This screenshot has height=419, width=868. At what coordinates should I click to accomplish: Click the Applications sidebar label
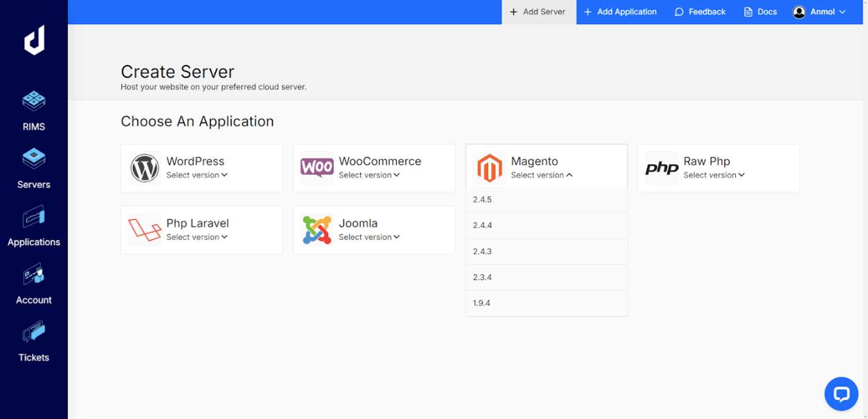click(x=34, y=242)
